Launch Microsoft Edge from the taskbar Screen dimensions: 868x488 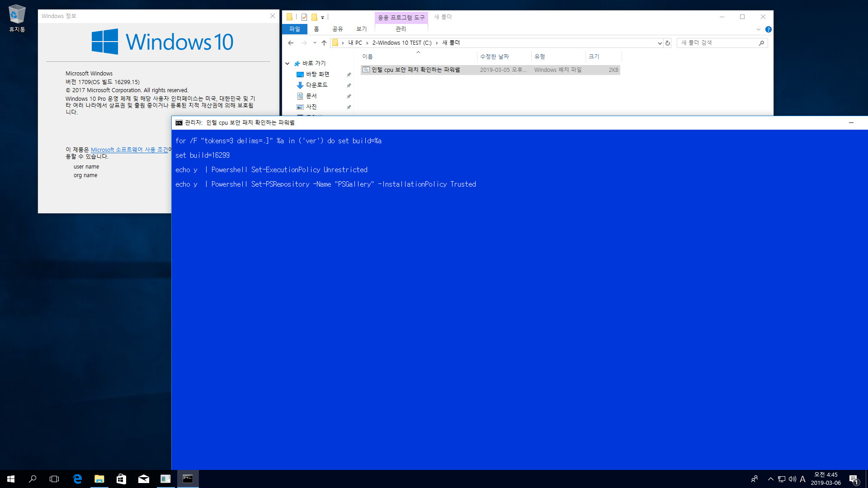click(77, 479)
